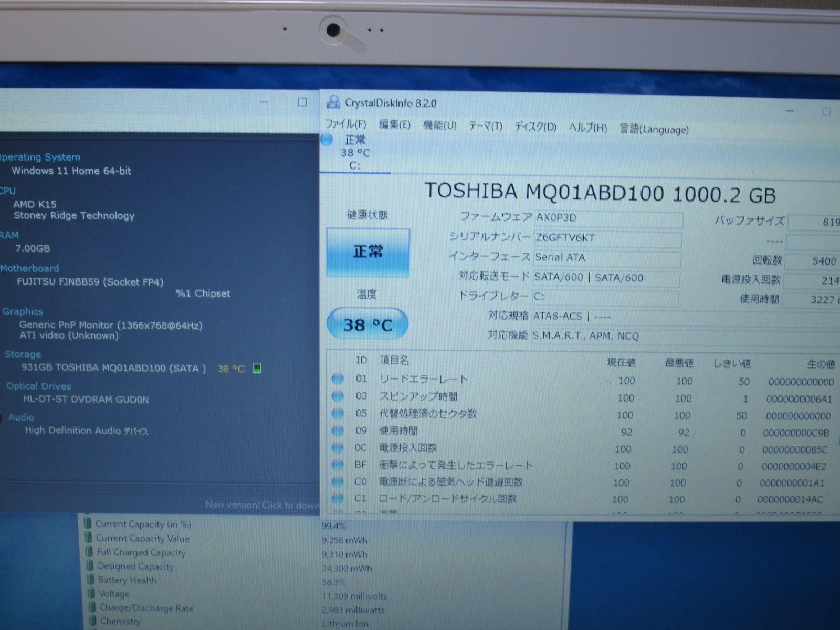Open the Optical Drives section in Speccy
Screen dimensions: 840x630
[38, 386]
